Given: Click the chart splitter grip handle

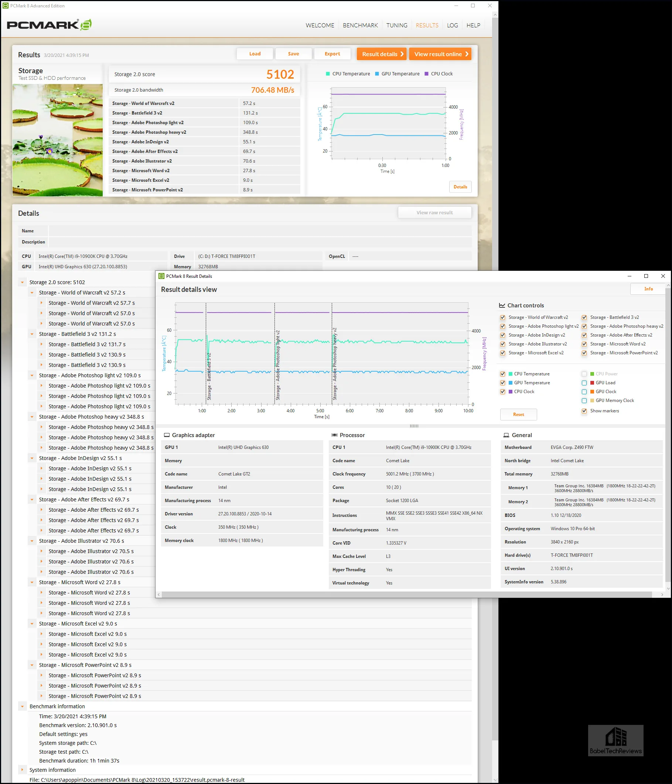Looking at the screenshot, I should [x=414, y=426].
